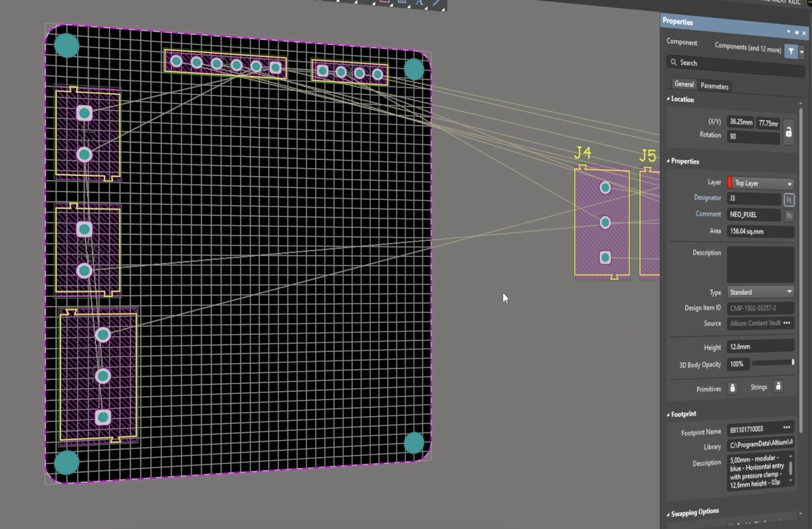Collapse the Footprint section
This screenshot has height=529, width=812.
point(668,414)
